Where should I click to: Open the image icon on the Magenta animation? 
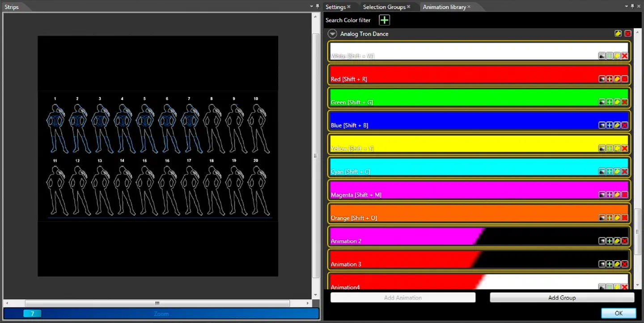coord(602,195)
